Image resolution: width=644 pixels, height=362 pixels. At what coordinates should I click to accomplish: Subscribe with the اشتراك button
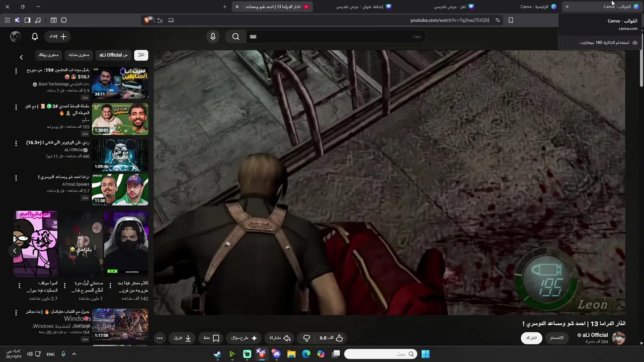pos(532,338)
